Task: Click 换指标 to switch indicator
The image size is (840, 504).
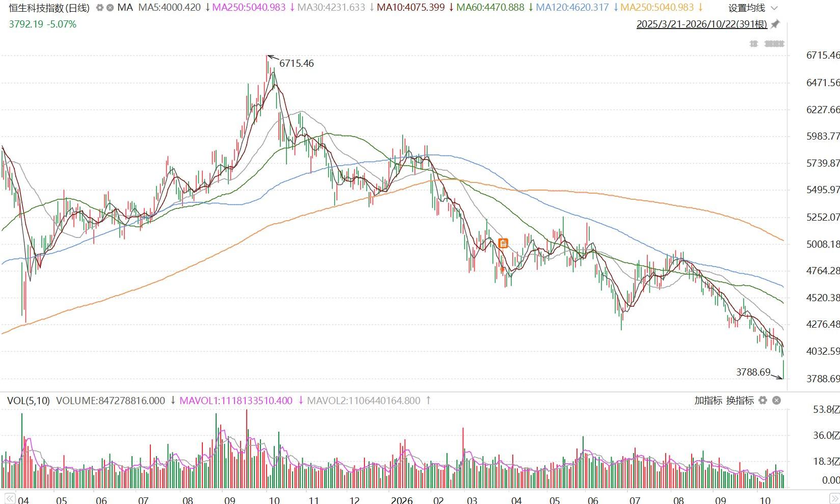Action: 740,401
